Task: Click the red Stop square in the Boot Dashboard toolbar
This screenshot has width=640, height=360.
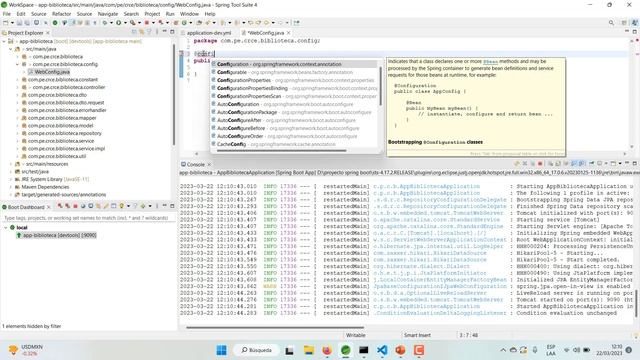Action: [75, 206]
